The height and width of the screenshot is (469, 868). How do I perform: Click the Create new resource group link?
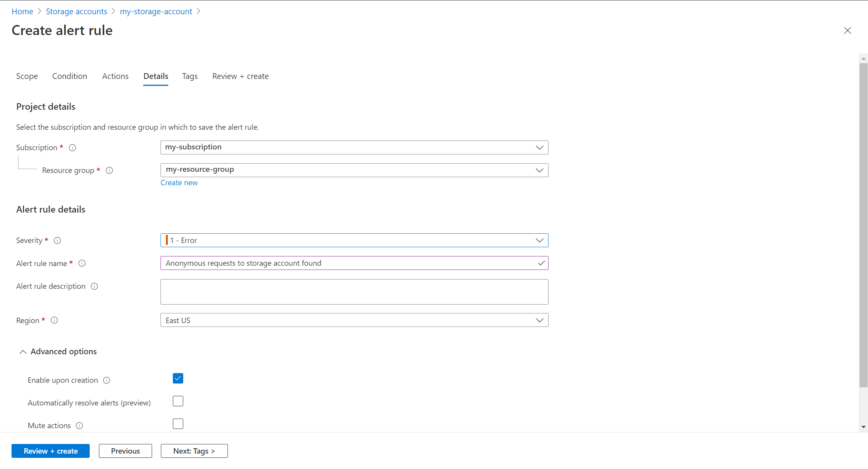tap(179, 183)
